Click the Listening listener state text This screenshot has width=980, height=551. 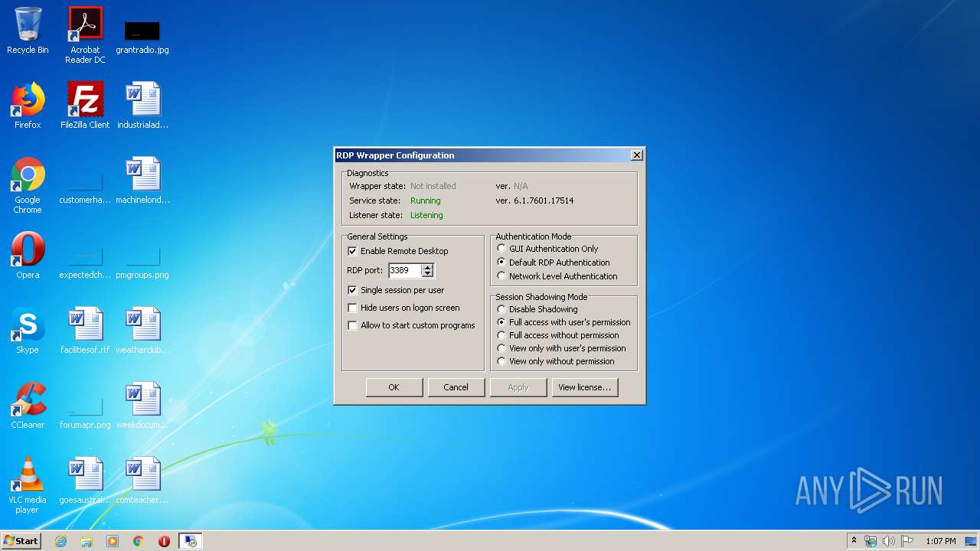(x=426, y=215)
